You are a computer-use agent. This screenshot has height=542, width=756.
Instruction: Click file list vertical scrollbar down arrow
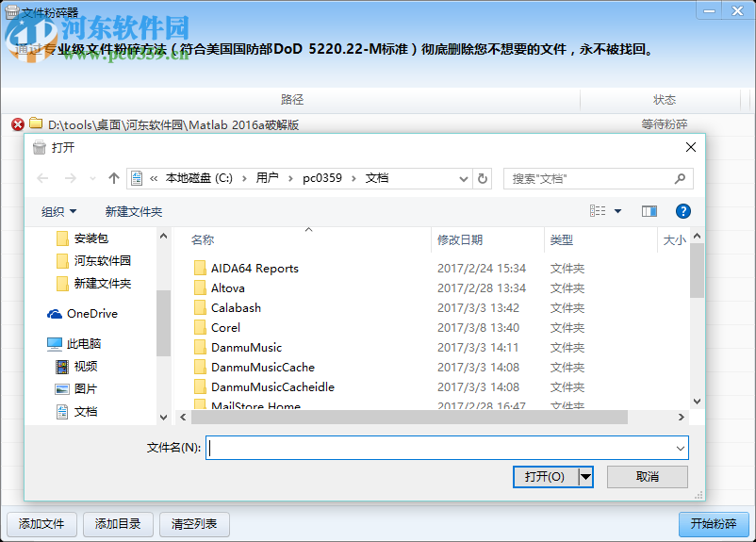click(x=698, y=402)
